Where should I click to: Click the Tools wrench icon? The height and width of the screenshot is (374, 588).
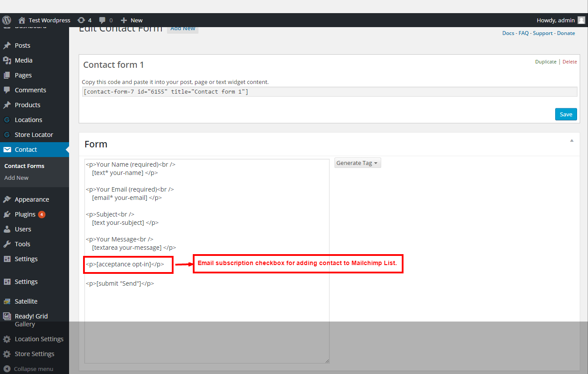pyautogui.click(x=7, y=244)
